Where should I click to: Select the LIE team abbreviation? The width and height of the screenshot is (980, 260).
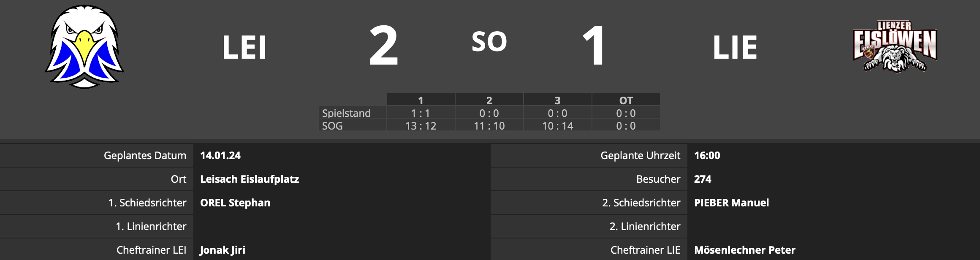(x=735, y=47)
